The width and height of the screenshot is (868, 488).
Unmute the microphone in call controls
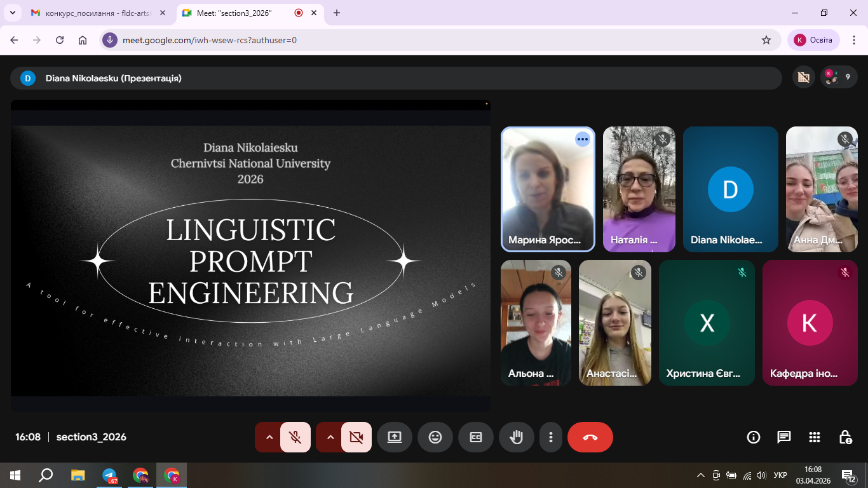(295, 437)
